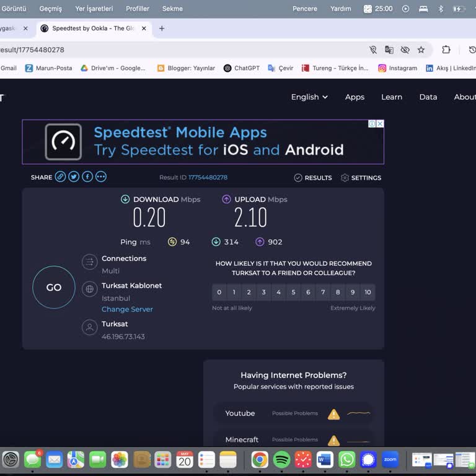Open result ID 17754480278 link

coord(208,177)
